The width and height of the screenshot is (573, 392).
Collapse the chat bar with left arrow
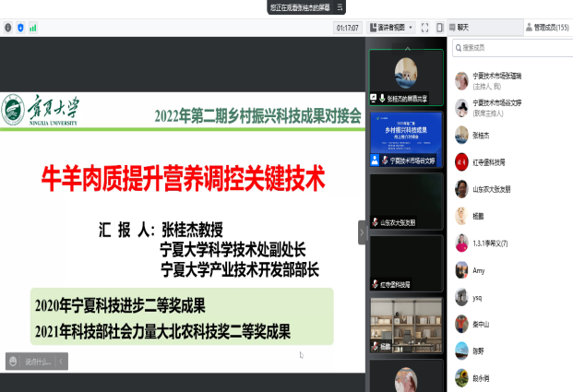point(61,362)
